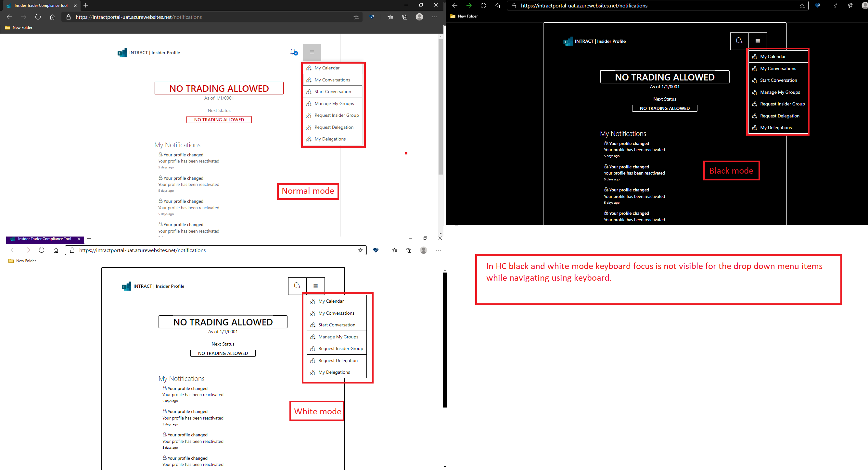This screenshot has height=475, width=868.
Task: Click the browser profile avatar icon
Action: coord(419,17)
